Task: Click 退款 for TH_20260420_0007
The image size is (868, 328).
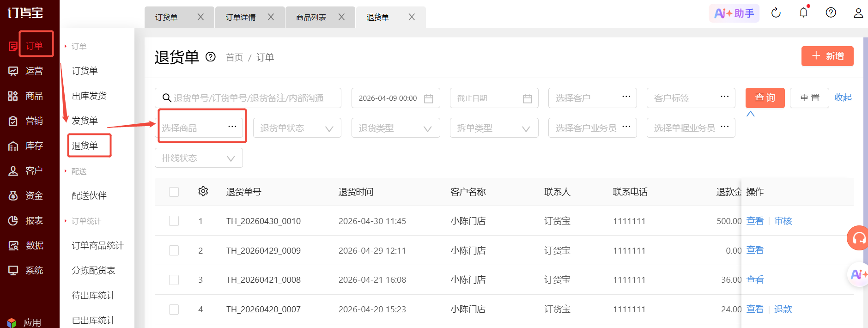Action: 783,309
